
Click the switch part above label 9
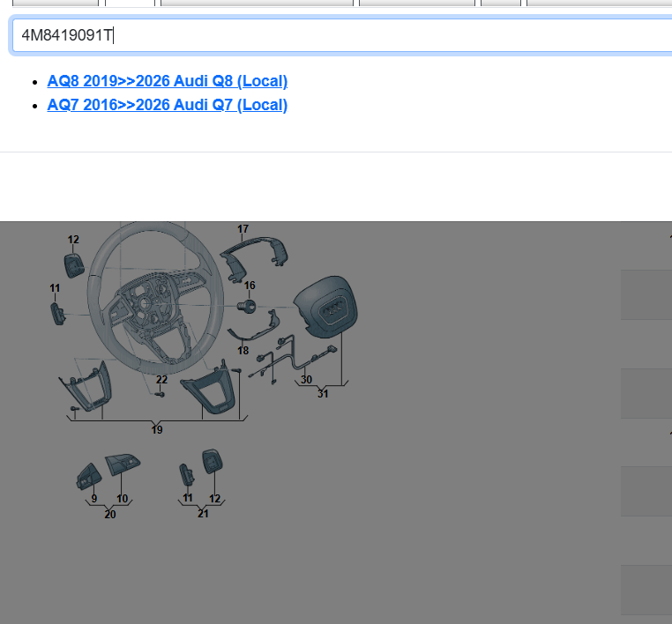point(91,475)
